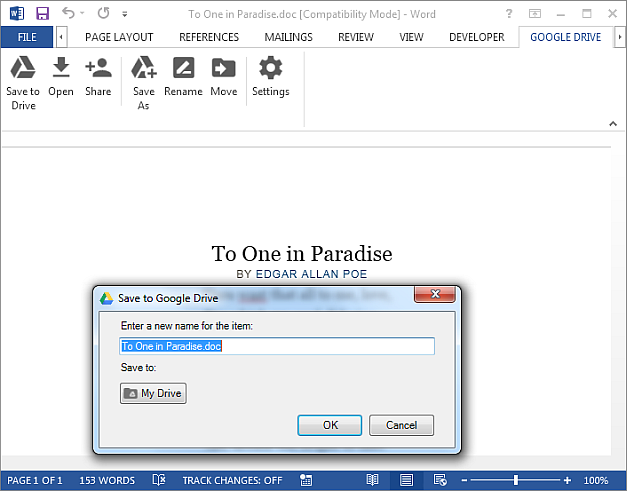
Task: Adjust the zoom slider in status bar
Action: pyautogui.click(x=516, y=480)
